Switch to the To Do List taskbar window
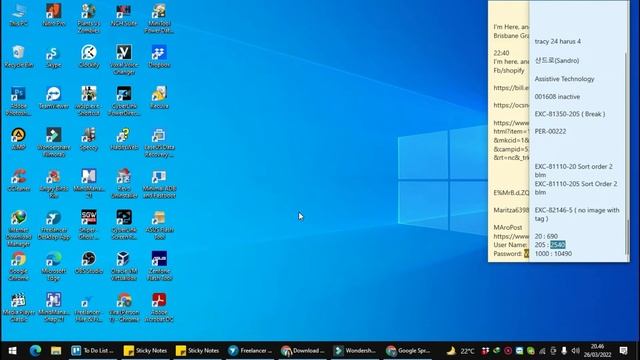The width and height of the screenshot is (640, 360). [x=93, y=351]
